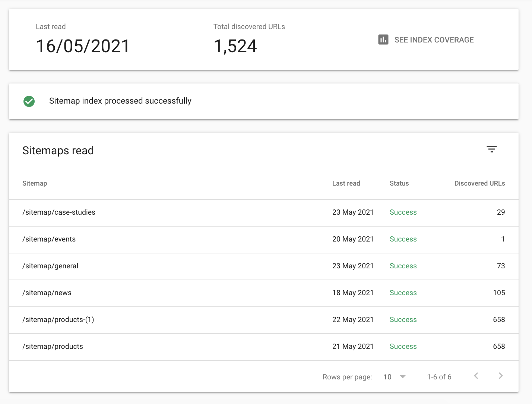
Task: Click the green success checkmark icon
Action: (29, 101)
